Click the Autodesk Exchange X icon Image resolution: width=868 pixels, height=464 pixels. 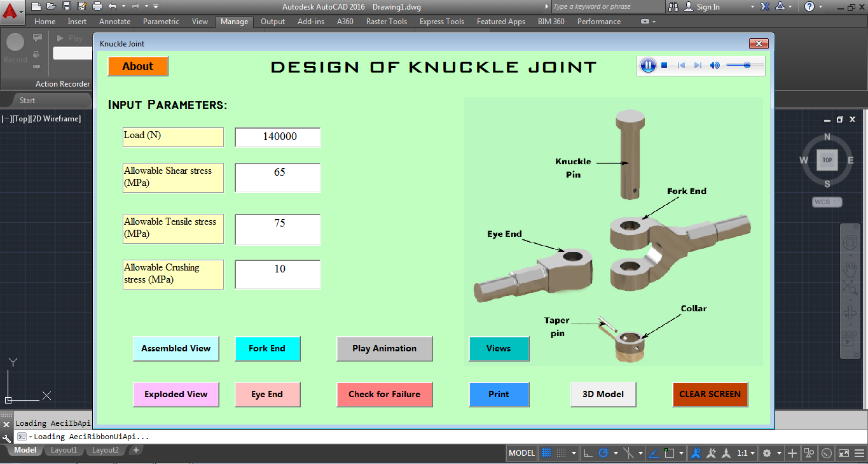pyautogui.click(x=765, y=6)
